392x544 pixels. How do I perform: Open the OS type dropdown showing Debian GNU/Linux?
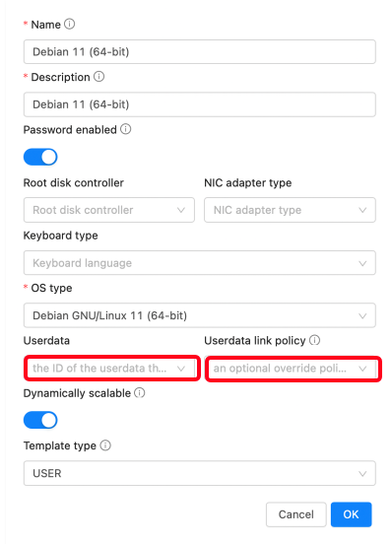pos(200,315)
